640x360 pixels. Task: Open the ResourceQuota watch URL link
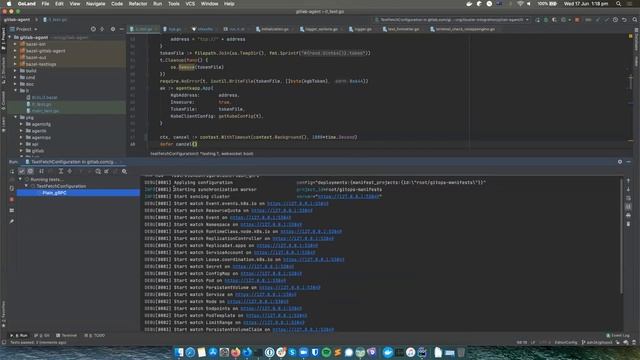[282, 210]
